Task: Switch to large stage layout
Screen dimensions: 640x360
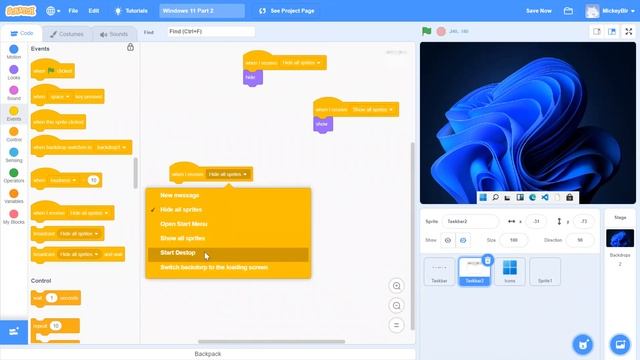Action: (612, 31)
